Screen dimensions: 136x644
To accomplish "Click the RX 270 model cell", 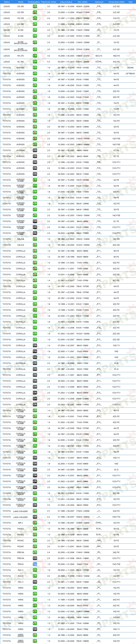I will coord(21,56).
